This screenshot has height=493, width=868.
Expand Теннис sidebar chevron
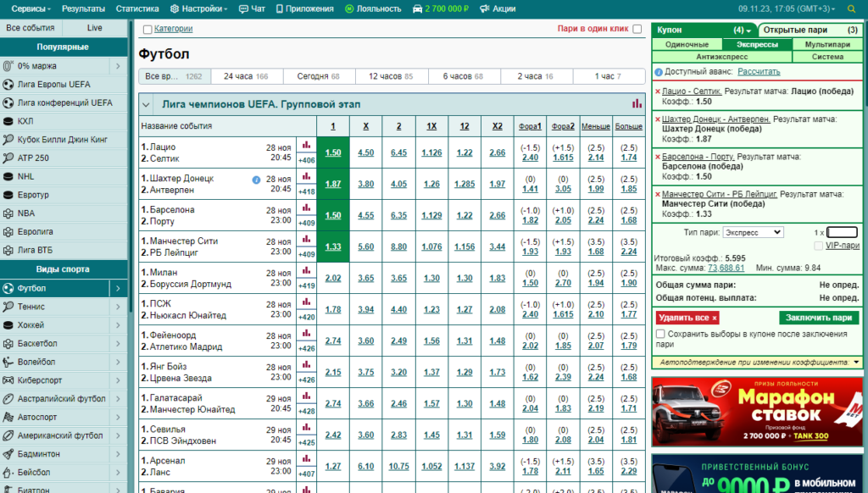[118, 307]
